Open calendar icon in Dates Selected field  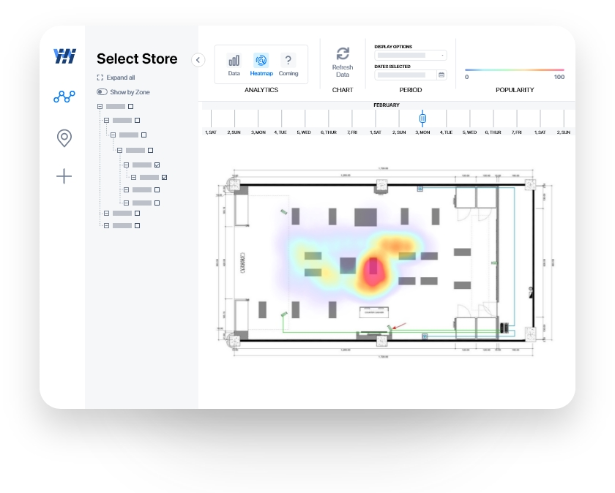click(x=441, y=75)
